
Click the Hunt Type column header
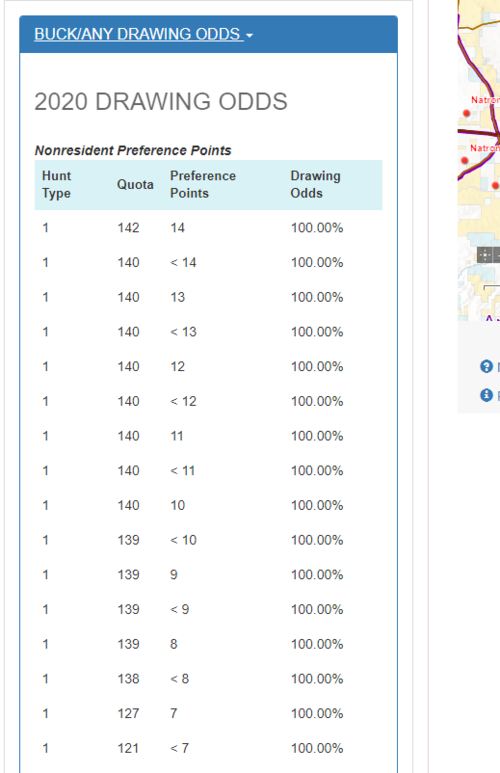tap(57, 184)
